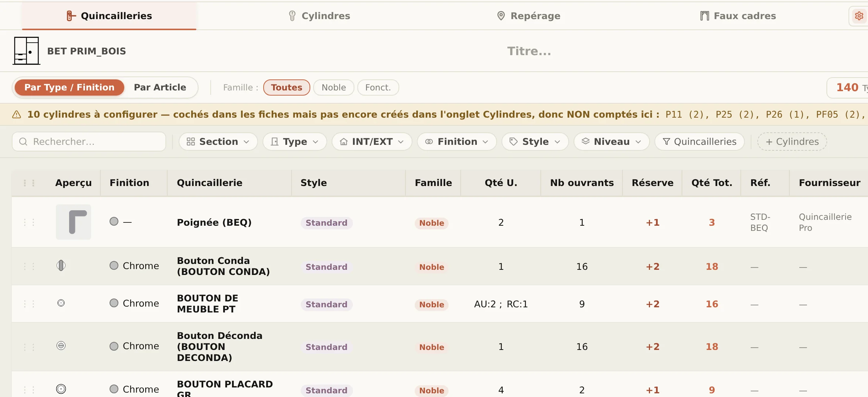Image resolution: width=868 pixels, height=397 pixels.
Task: Select the Toutes famille filter
Action: point(287,87)
